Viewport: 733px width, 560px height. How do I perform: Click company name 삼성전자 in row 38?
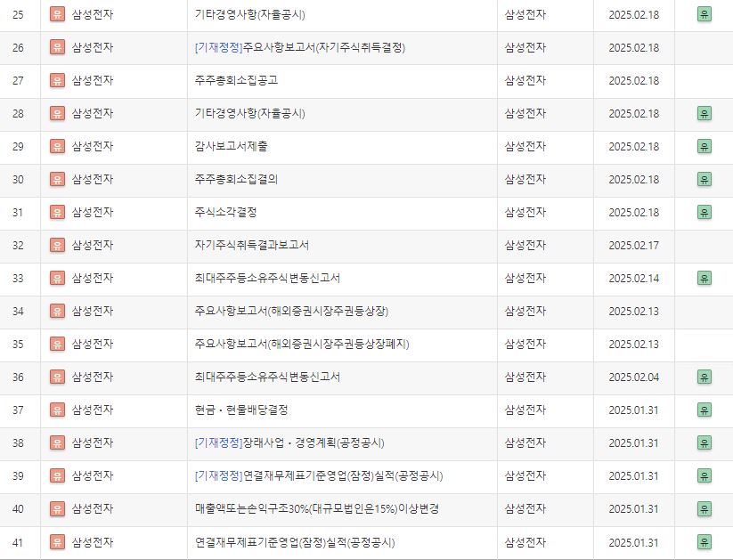coord(93,442)
